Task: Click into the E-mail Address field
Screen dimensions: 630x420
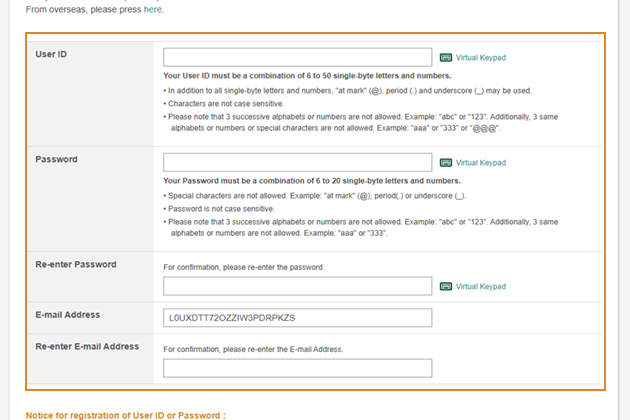Action: click(297, 318)
